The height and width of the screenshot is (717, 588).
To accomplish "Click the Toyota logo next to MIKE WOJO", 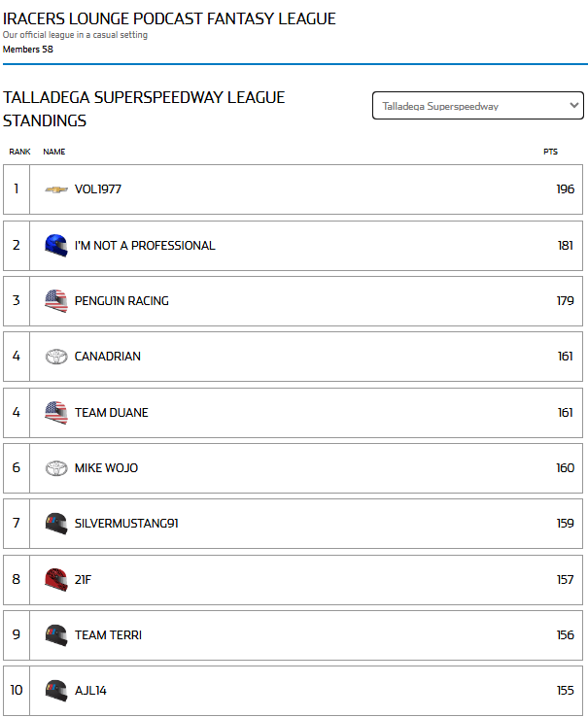I will tap(56, 468).
